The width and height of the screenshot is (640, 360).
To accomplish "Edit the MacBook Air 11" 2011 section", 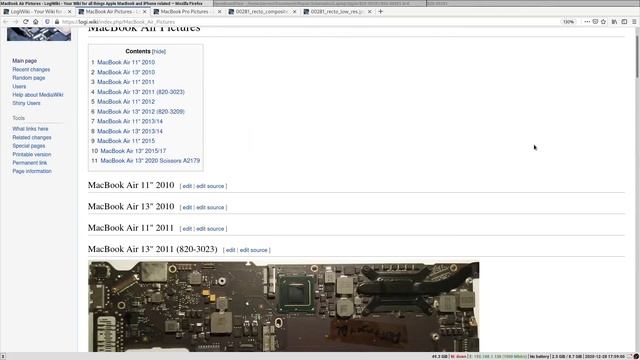I will pos(187,229).
